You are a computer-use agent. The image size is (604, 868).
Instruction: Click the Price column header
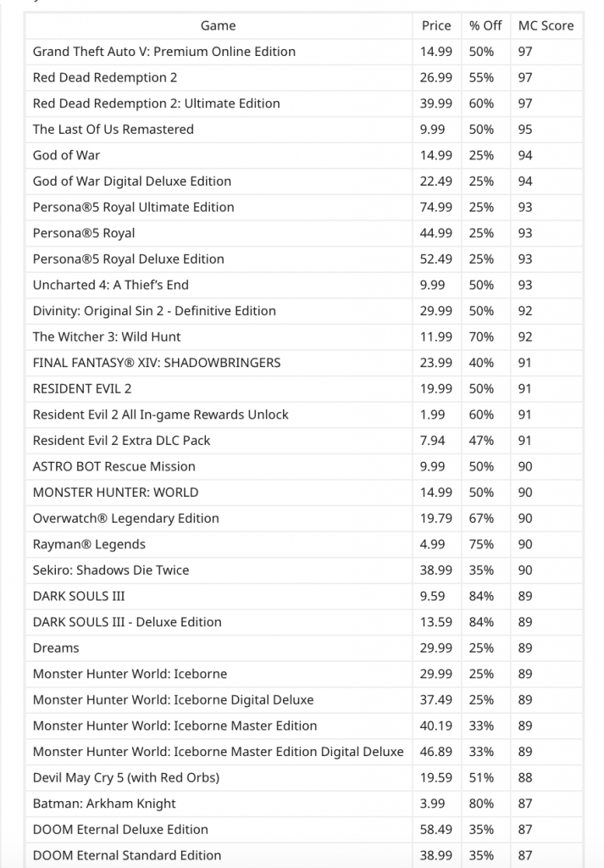(436, 25)
